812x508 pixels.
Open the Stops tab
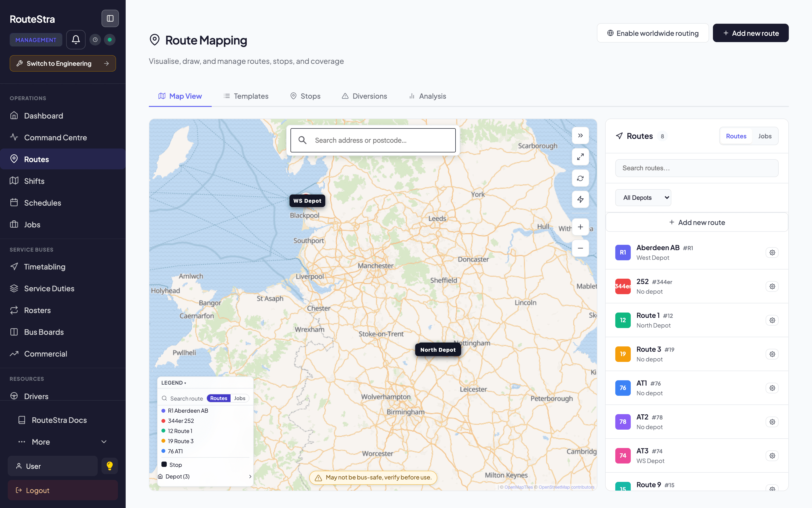click(305, 96)
